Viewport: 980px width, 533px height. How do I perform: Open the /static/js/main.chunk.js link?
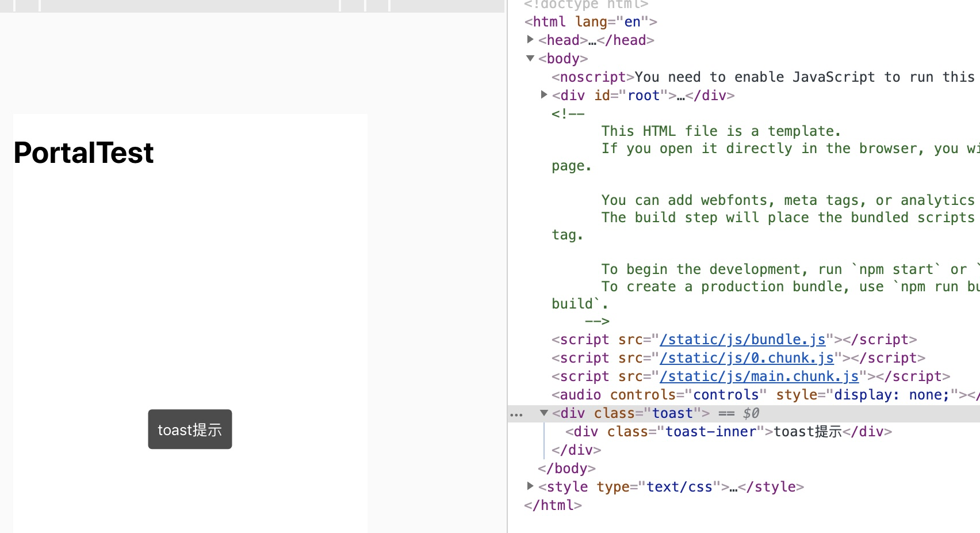pyautogui.click(x=759, y=376)
